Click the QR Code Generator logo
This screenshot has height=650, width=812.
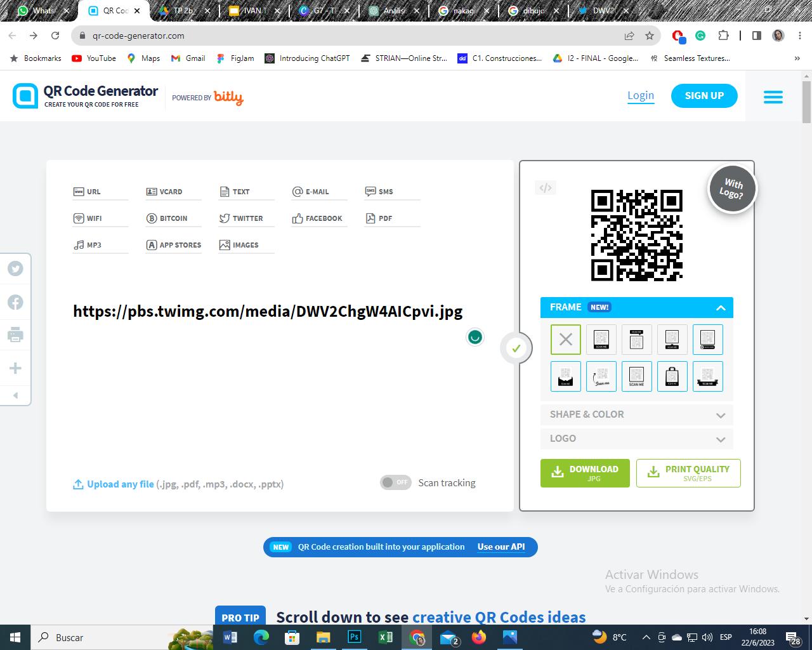tap(85, 96)
